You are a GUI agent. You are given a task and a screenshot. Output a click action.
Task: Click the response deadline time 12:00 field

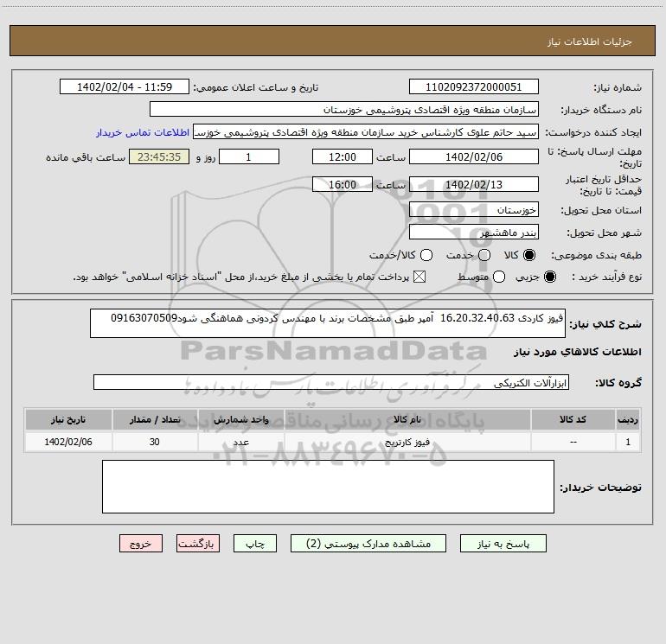point(343,156)
